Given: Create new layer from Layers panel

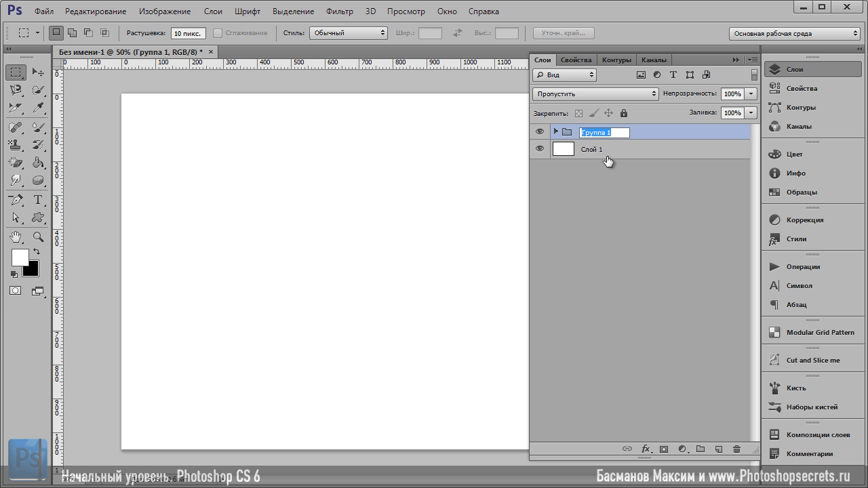Looking at the screenshot, I should pos(719,449).
